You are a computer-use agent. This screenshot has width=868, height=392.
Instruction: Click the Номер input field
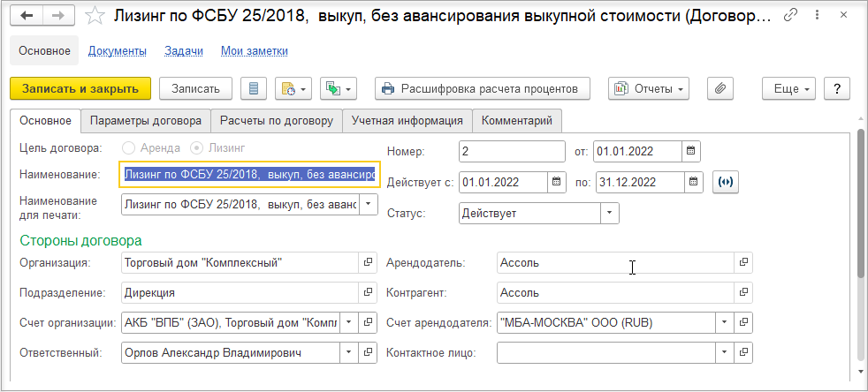pos(512,151)
